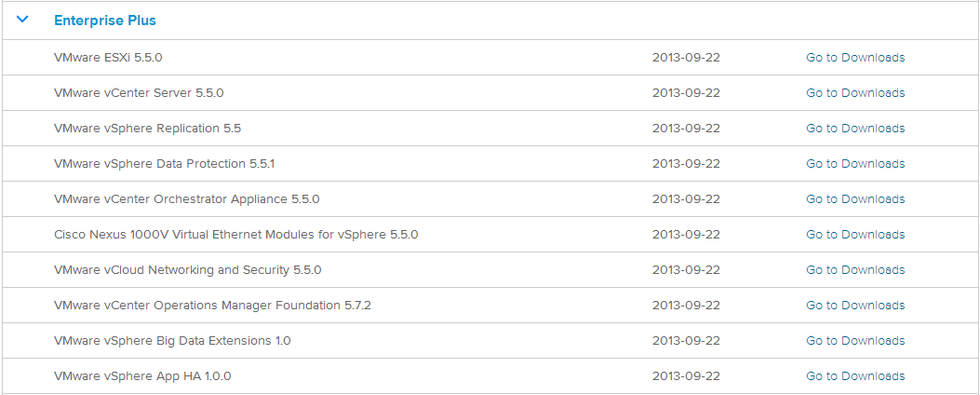Go to Downloads for Cisco Nexus 1000V

854,235
